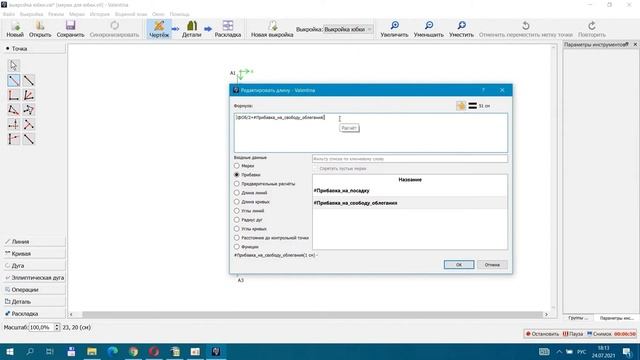Image resolution: width=640 pixels, height=360 pixels.
Task: Open the Файл menu
Action: pos(9,14)
